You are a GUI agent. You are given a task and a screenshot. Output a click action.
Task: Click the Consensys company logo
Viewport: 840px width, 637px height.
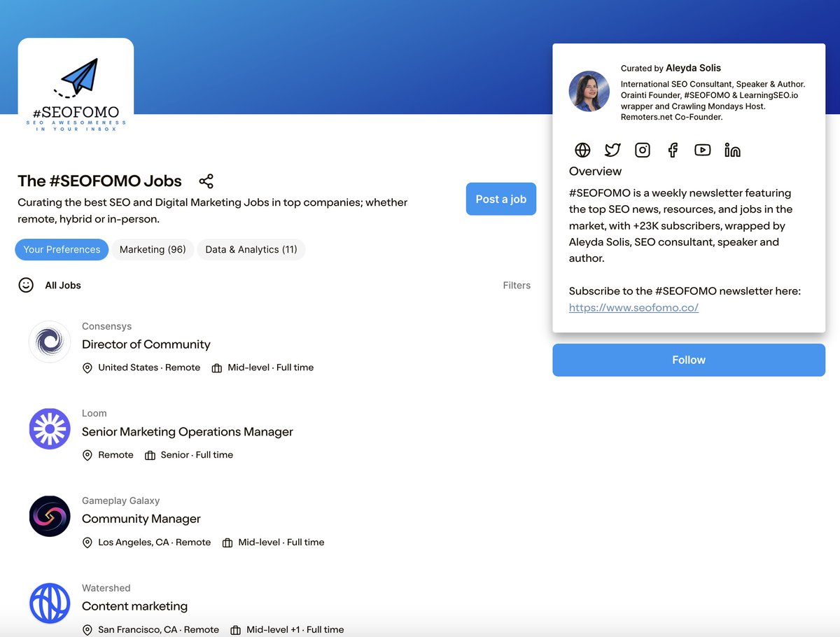pyautogui.click(x=50, y=342)
